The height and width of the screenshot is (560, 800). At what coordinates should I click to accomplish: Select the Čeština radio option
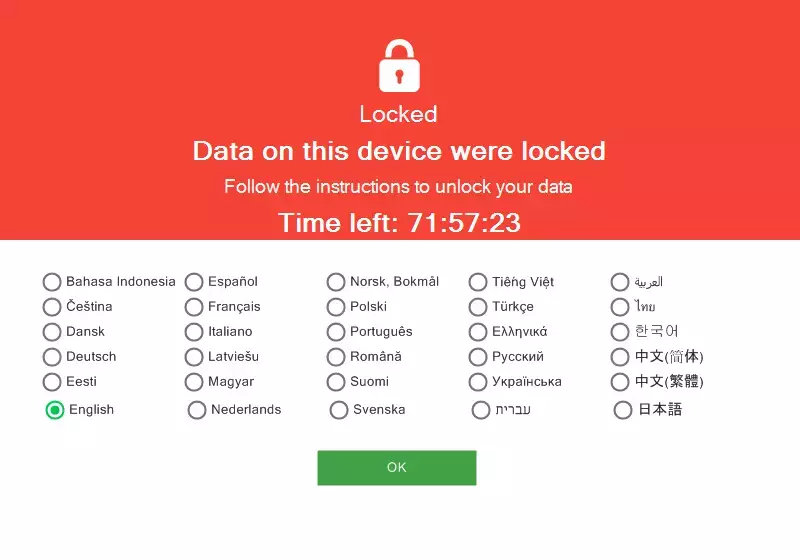pos(52,307)
